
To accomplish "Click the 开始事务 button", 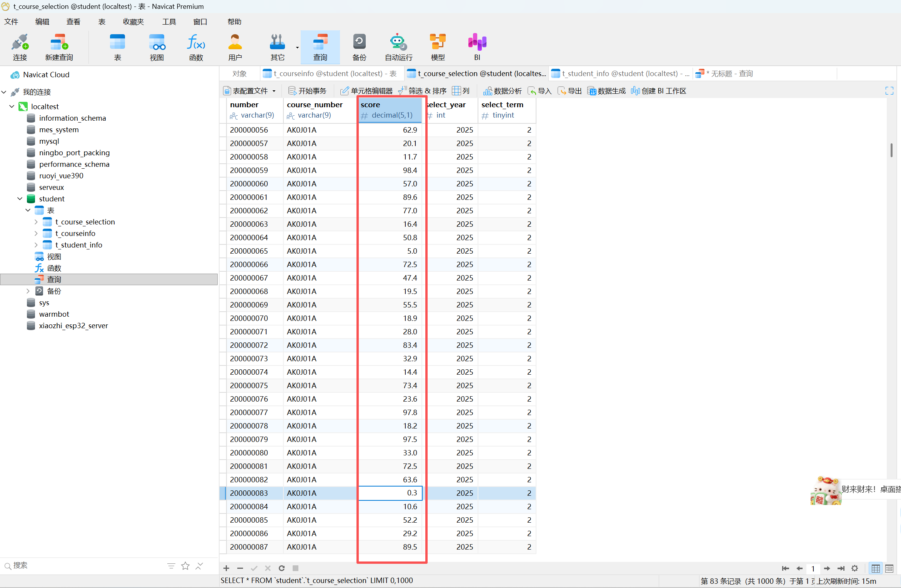I will click(x=307, y=91).
